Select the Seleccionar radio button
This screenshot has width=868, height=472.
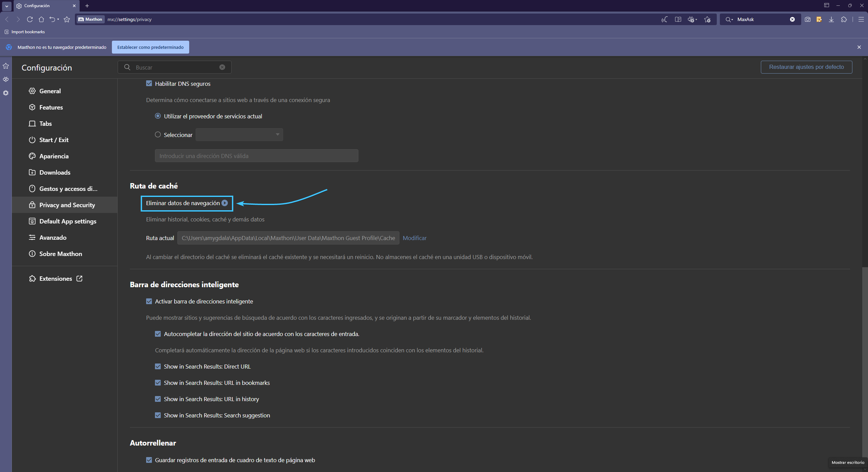click(158, 135)
